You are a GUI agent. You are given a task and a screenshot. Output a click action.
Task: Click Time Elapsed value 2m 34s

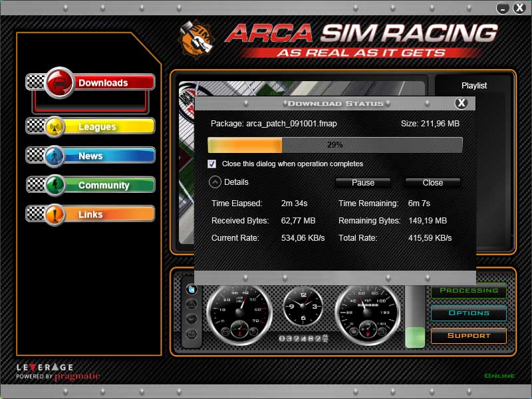(294, 203)
